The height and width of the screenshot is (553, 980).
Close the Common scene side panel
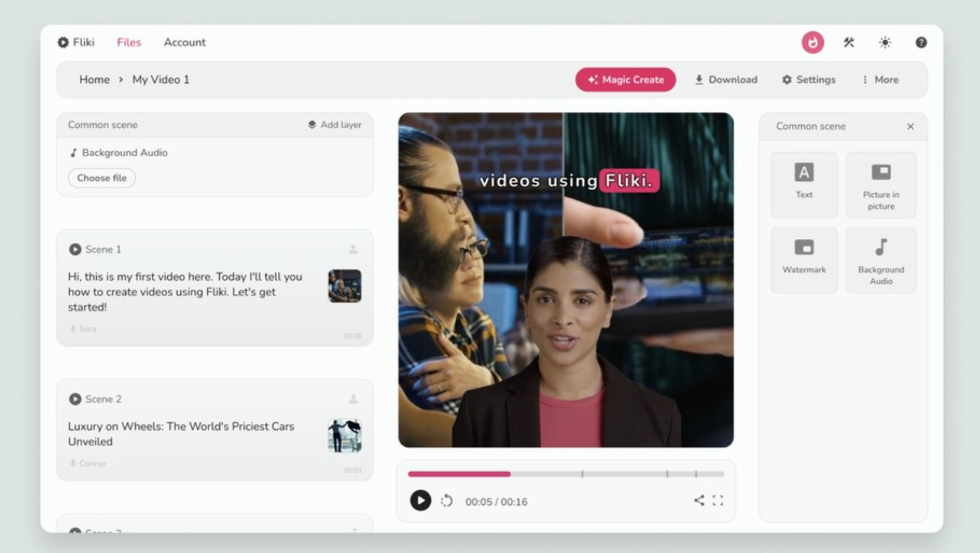pos(910,127)
